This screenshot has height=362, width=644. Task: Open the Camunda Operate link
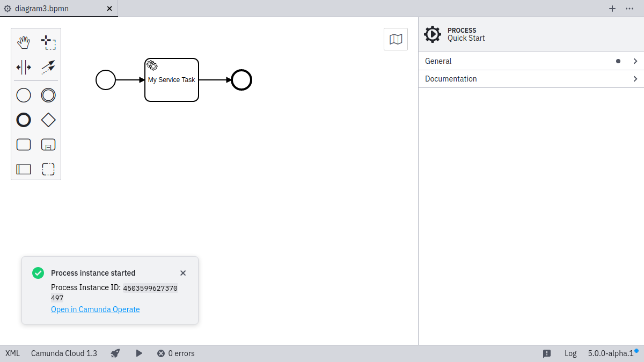tap(95, 309)
